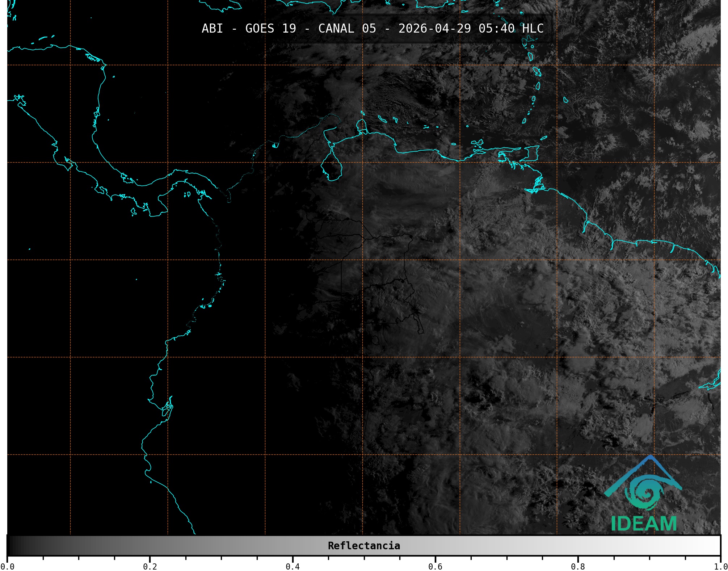Viewport: 728px width, 571px height.
Task: Click the dark end of the reflectance colorbar
Action: [13, 546]
